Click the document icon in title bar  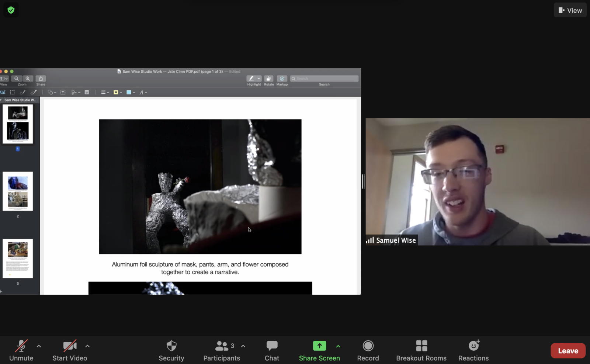119,72
